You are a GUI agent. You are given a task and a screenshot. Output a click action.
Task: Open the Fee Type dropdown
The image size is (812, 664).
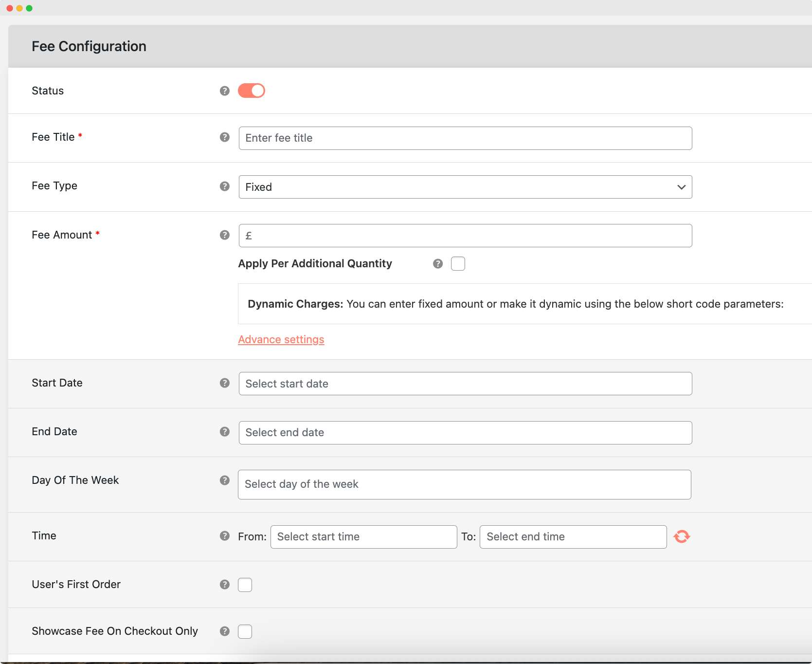click(x=465, y=187)
